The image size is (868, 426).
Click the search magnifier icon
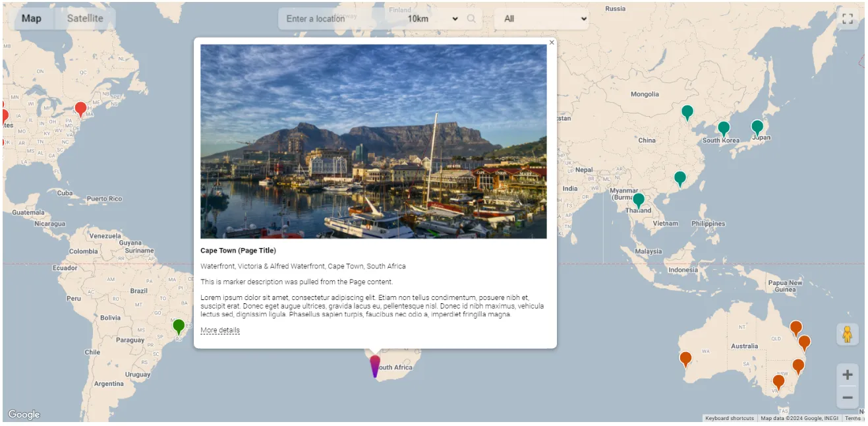point(471,18)
